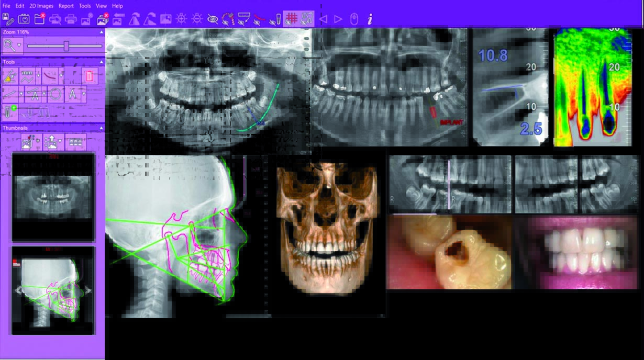This screenshot has width=644, height=360.
Task: Click the add implant tool
Action: (x=10, y=111)
